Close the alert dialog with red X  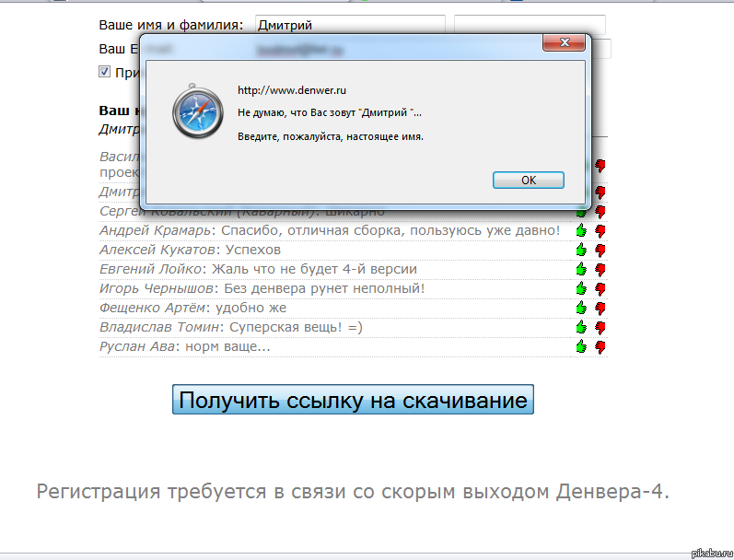pyautogui.click(x=562, y=43)
